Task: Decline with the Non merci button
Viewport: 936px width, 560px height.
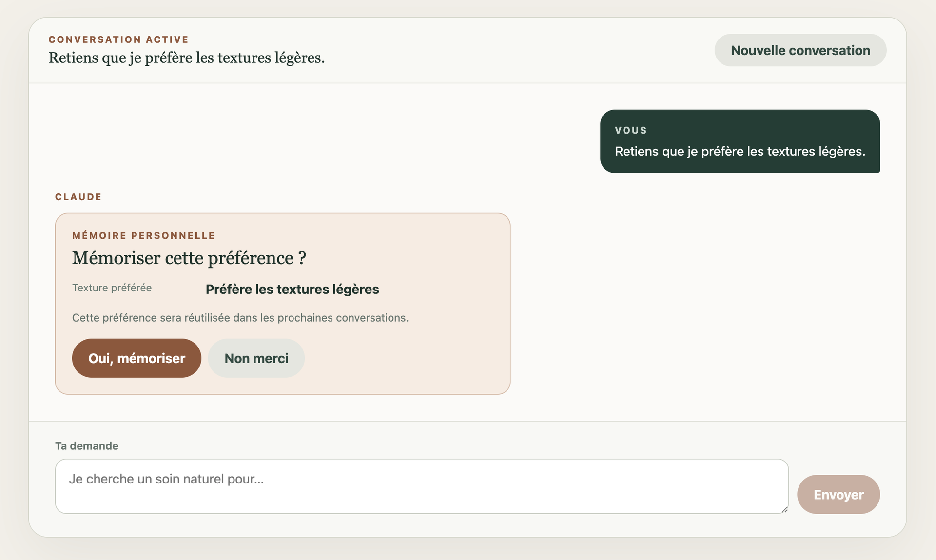Action: pyautogui.click(x=256, y=358)
